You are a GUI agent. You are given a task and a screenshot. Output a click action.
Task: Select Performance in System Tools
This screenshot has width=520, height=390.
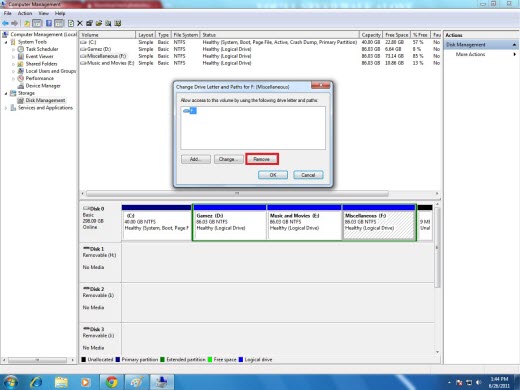[39, 78]
